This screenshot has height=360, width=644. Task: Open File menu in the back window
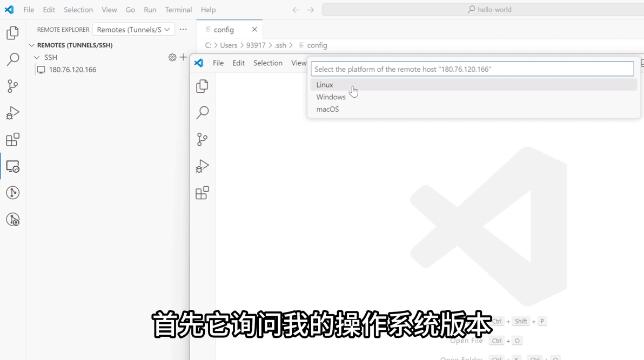point(29,10)
